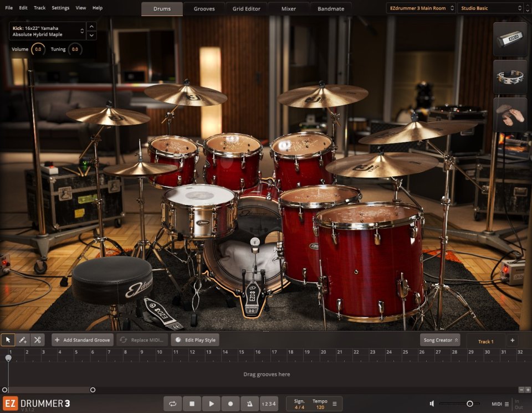Screen dimensions: 532x413
Task: Click the kick Volume knob
Action: 38,49
